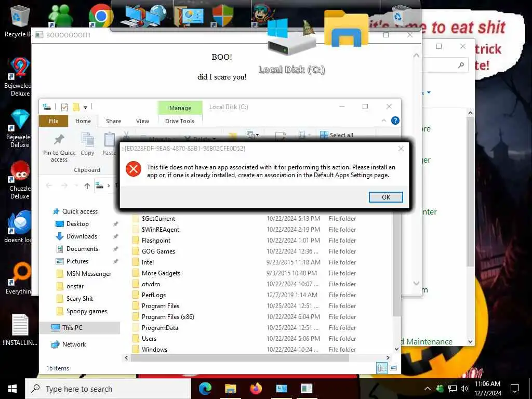Open Spoopy games in navigation pane

(x=87, y=311)
